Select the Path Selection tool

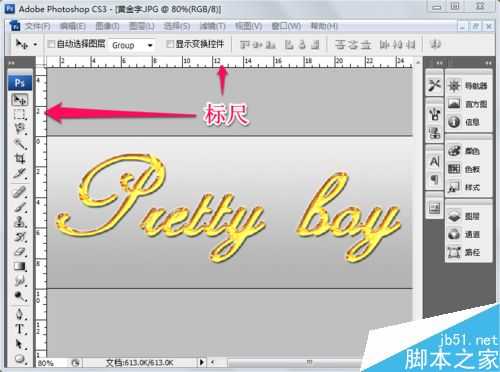[20, 344]
